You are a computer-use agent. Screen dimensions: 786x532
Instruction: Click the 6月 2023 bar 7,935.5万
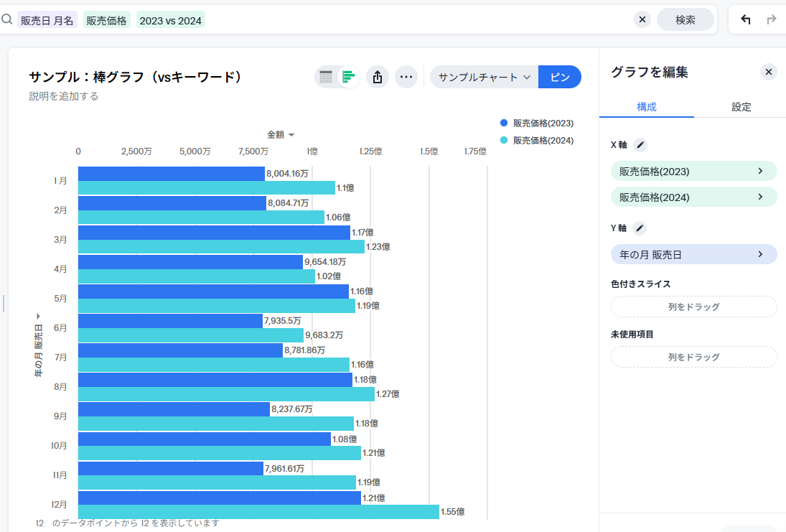[170, 321]
